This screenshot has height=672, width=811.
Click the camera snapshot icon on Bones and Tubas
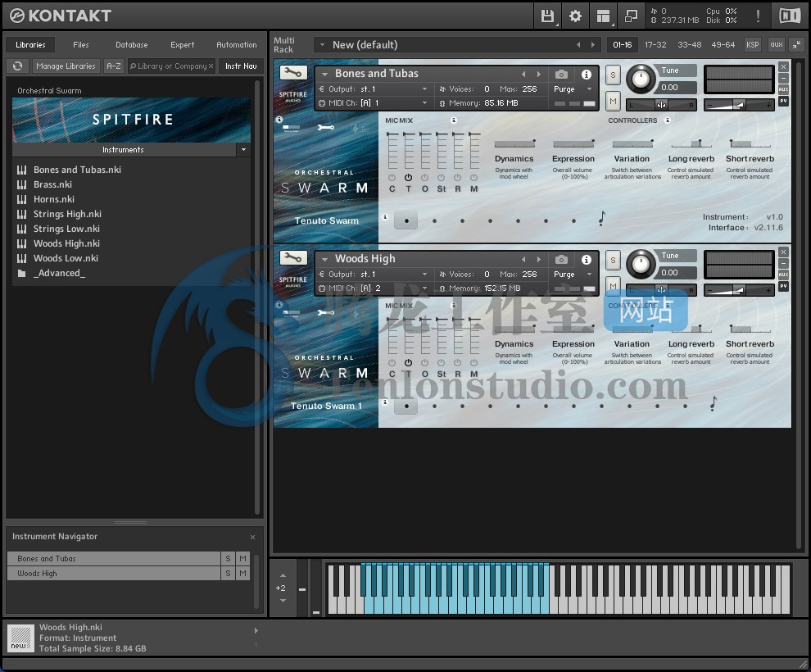pos(561,74)
